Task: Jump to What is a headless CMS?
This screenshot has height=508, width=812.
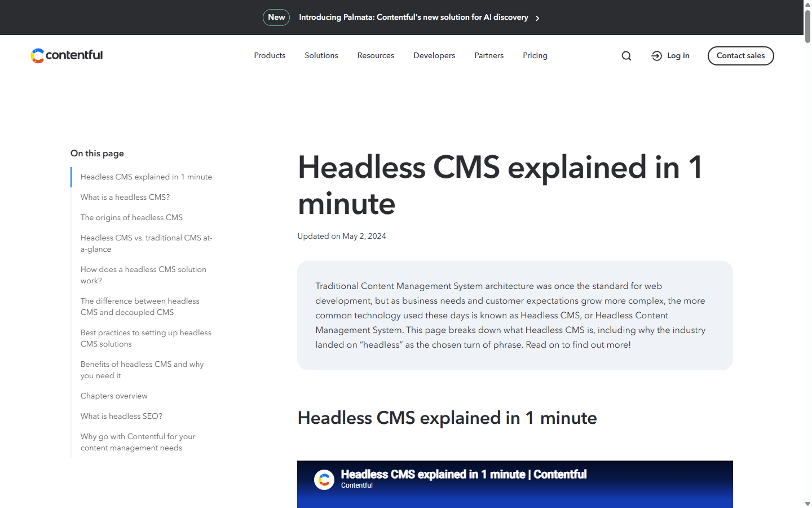Action: (125, 197)
